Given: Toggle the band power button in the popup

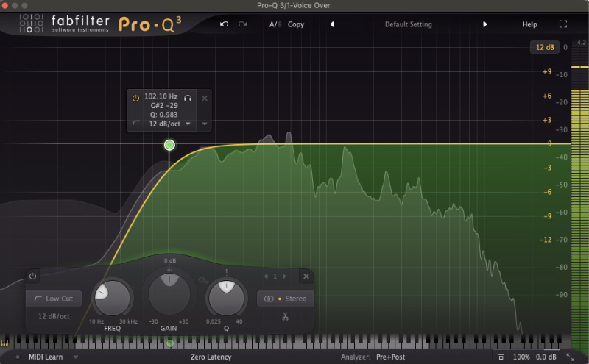Looking at the screenshot, I should coord(135,97).
